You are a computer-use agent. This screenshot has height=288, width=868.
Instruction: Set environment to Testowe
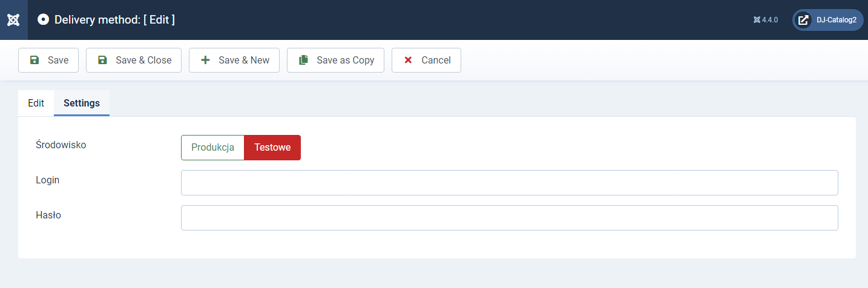pyautogui.click(x=272, y=148)
